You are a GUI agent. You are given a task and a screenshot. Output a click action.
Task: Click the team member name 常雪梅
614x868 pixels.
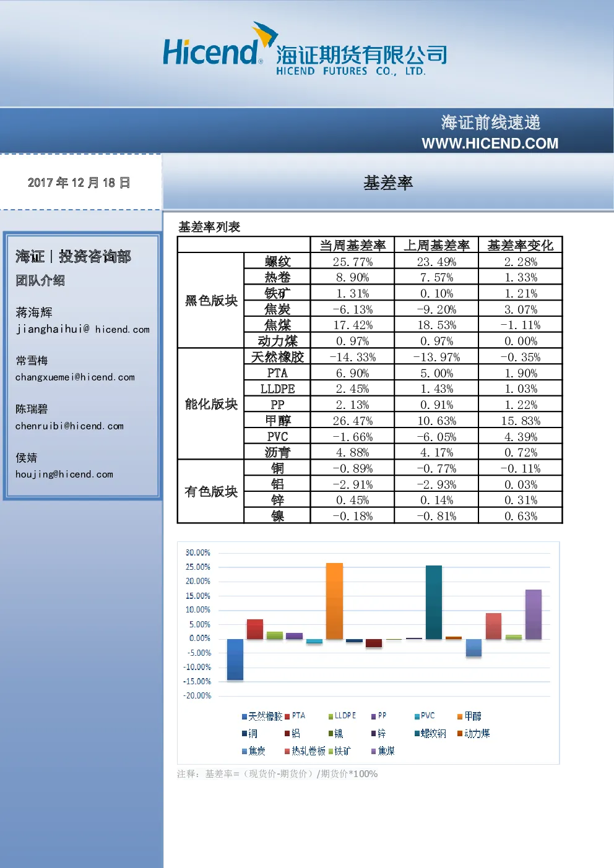point(32,361)
